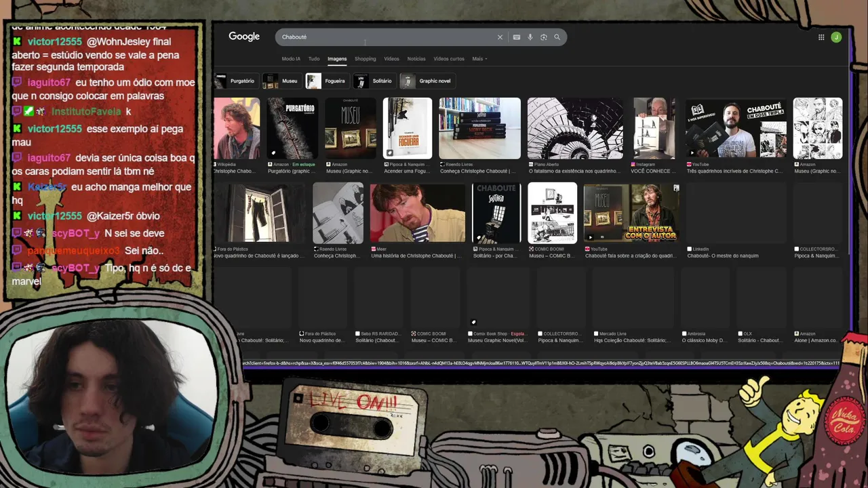Open the Chabouté Solitário cover thumbnail
This screenshot has width=868, height=488.
pyautogui.click(x=496, y=213)
